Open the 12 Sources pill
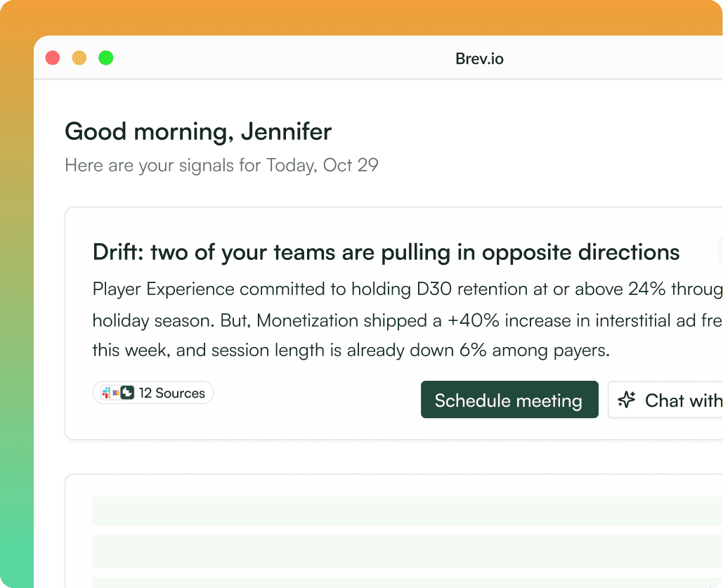Image resolution: width=723 pixels, height=588 pixels. click(153, 393)
